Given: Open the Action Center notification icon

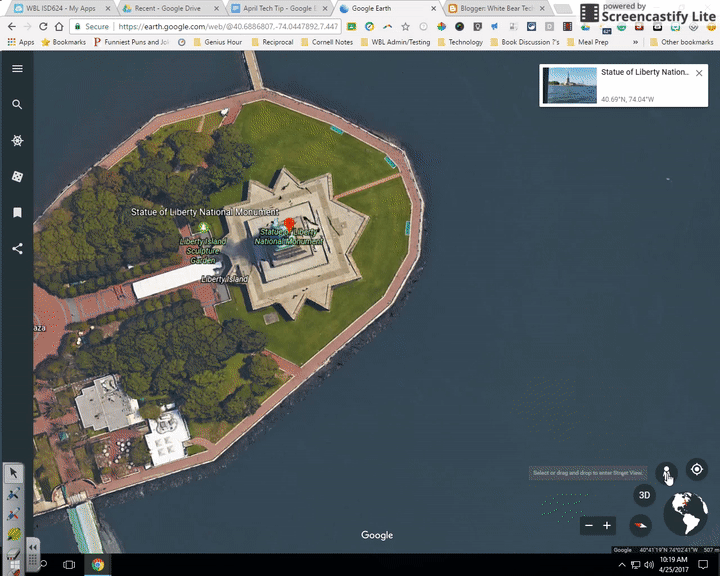Looking at the screenshot, I should (x=703, y=565).
